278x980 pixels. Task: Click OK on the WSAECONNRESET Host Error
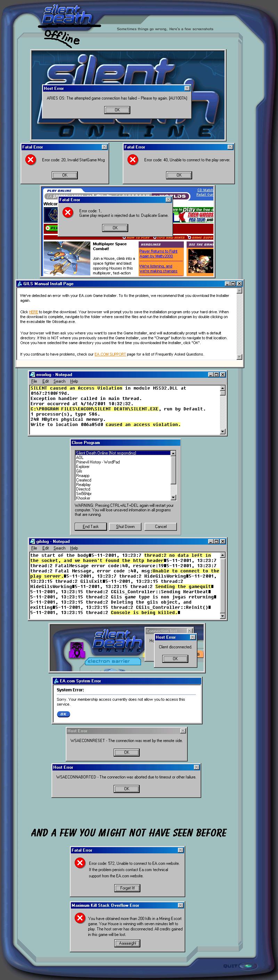[x=126, y=752]
